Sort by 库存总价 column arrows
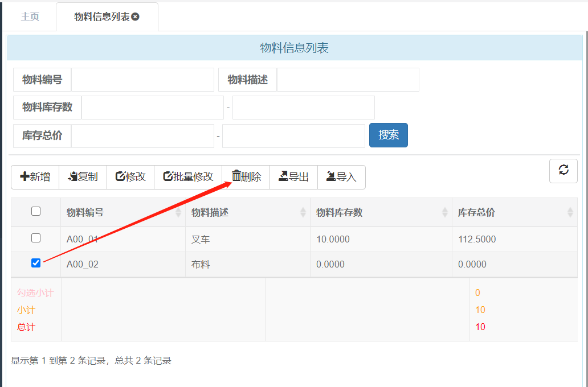Viewport: 588px width, 387px height. click(570, 212)
